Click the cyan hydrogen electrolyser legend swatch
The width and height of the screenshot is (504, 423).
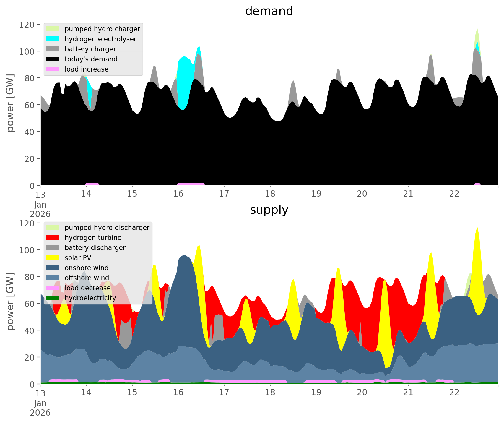click(53, 39)
